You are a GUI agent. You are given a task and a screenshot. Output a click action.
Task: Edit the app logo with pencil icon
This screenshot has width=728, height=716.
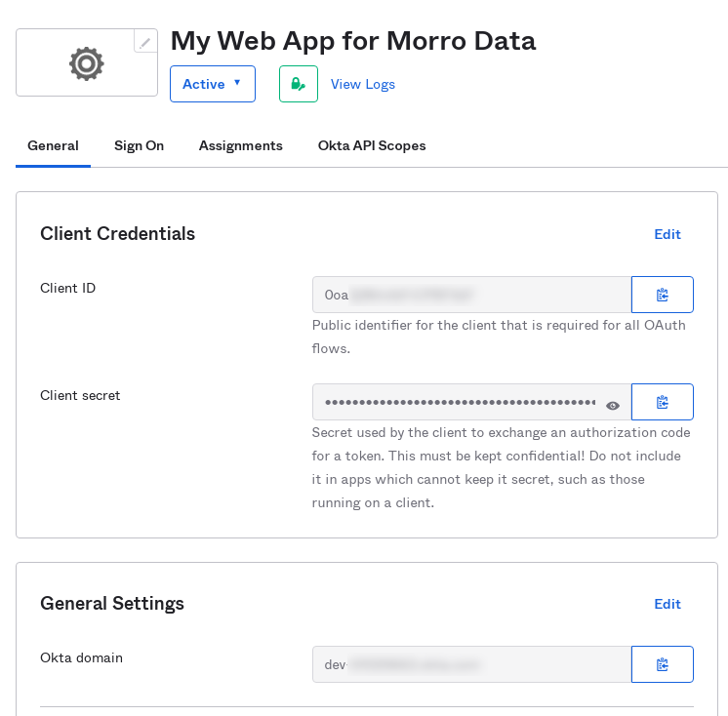point(145,42)
